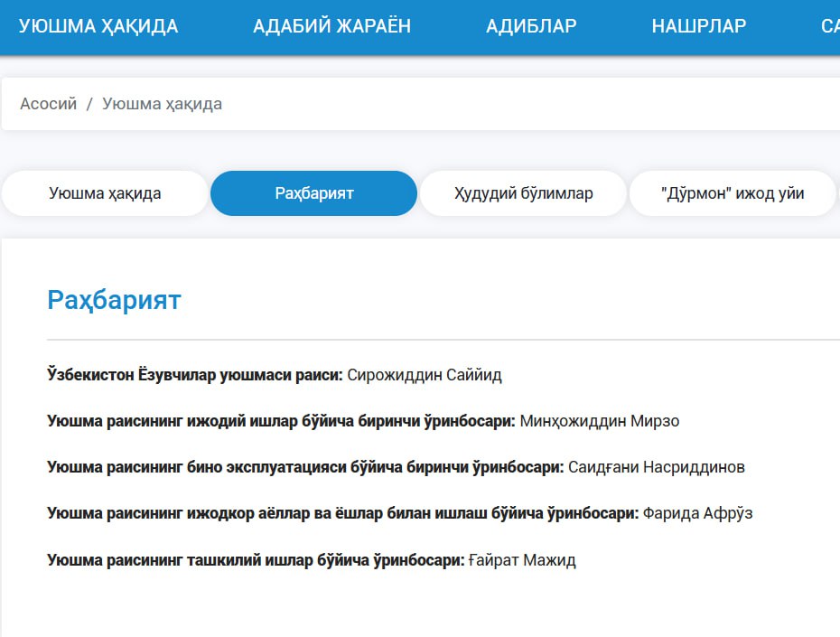Open the Ҳудудий бўлимлар tab

[523, 193]
